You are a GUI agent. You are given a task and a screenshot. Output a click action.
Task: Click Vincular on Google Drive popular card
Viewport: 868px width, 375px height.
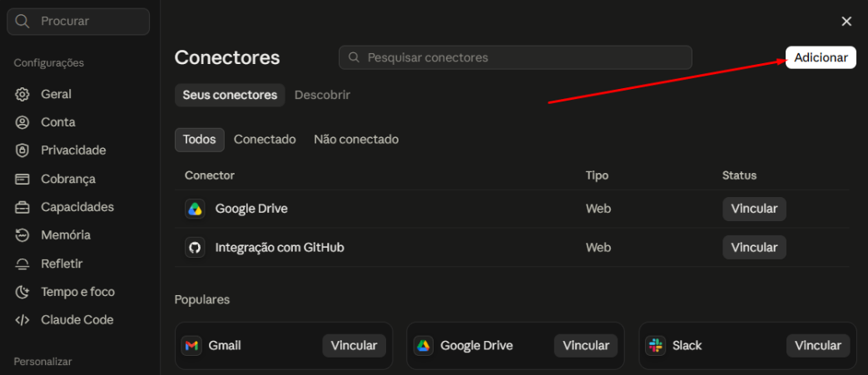tap(586, 346)
